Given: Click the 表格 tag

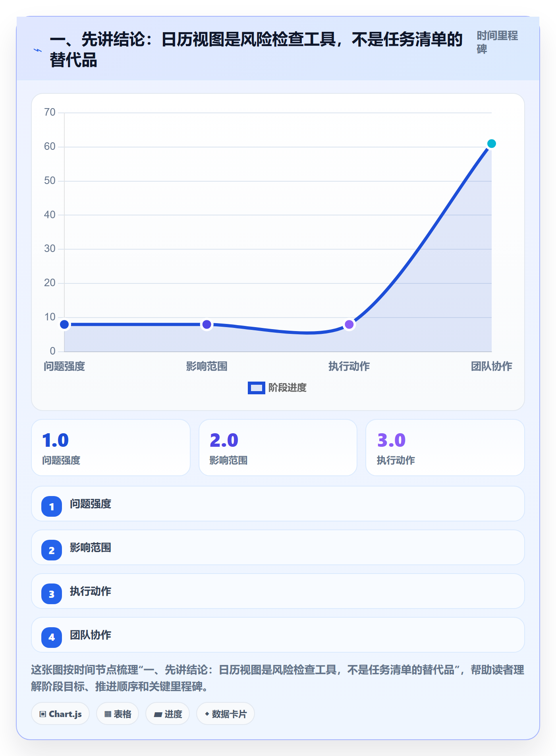Looking at the screenshot, I should coord(118,714).
